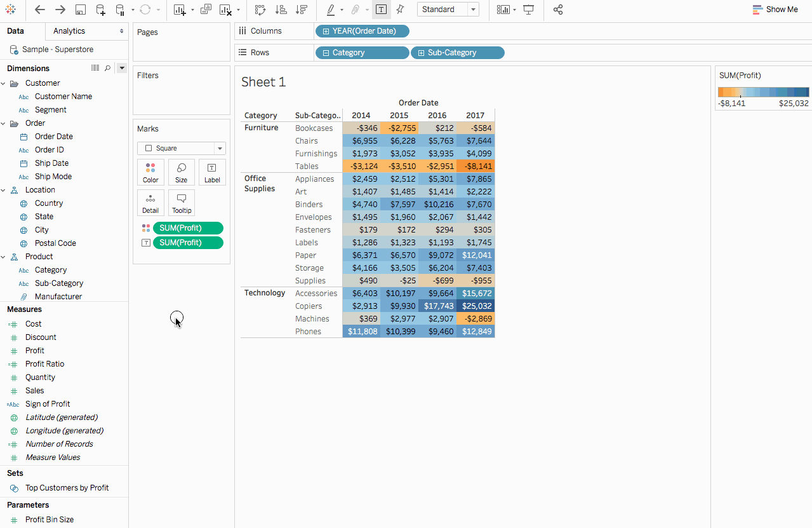Click the Undo arrow in the toolbar
812x528 pixels.
tap(39, 10)
